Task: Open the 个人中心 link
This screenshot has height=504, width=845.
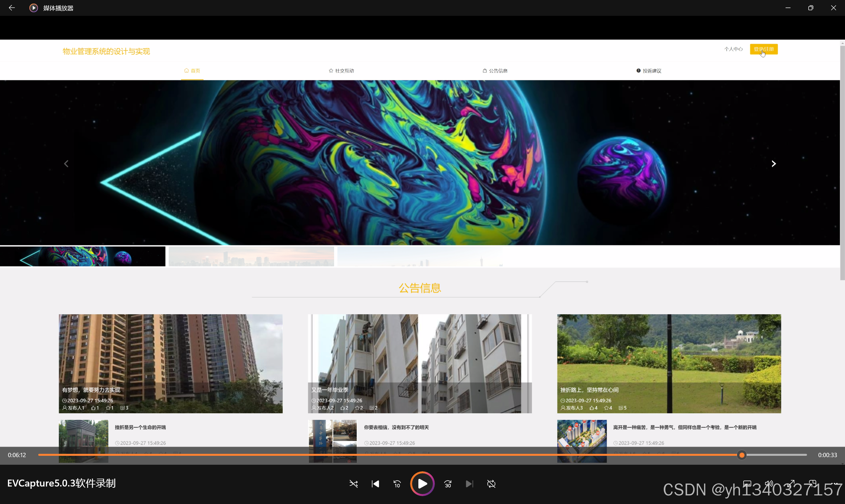Action: point(733,49)
